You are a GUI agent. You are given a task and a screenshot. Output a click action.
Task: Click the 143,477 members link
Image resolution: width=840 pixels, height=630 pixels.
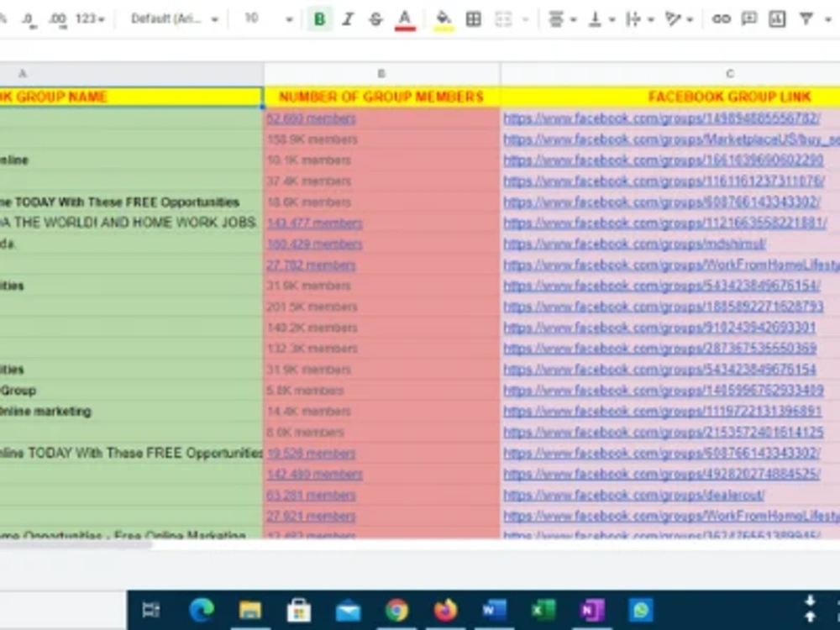coord(314,223)
